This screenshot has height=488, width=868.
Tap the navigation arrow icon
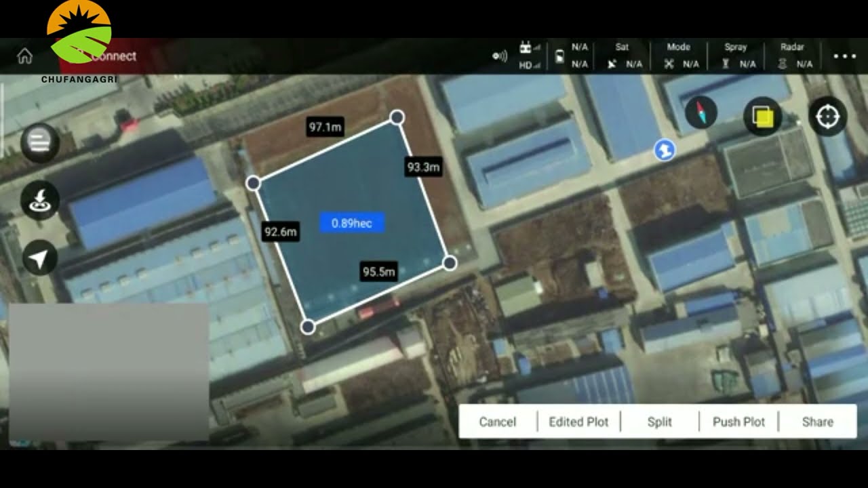coord(40,258)
